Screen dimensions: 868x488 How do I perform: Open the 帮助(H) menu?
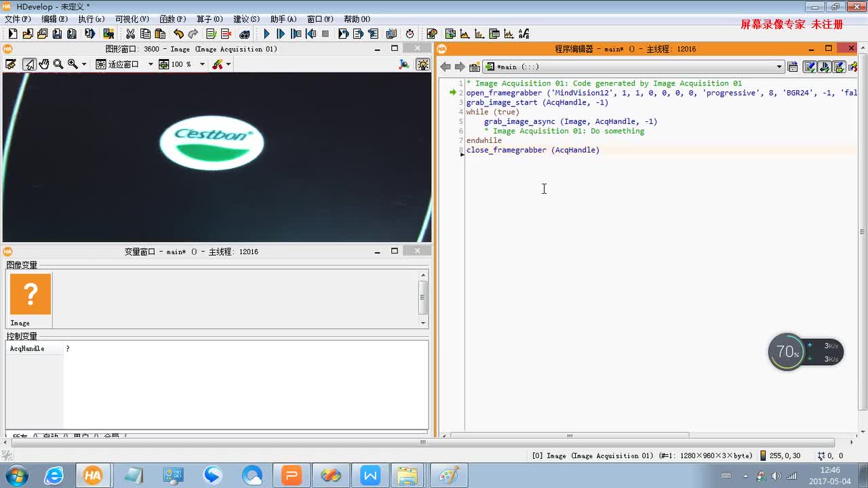pos(357,20)
